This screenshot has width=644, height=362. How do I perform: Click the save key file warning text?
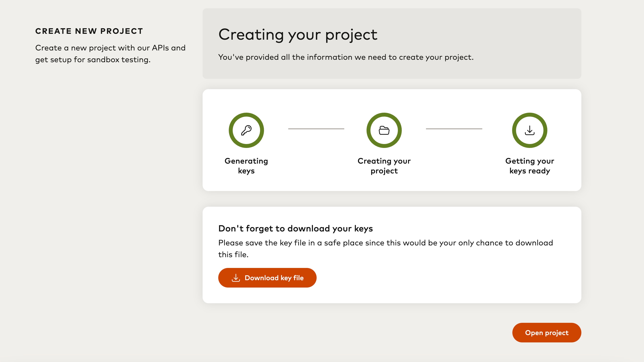[x=385, y=248]
